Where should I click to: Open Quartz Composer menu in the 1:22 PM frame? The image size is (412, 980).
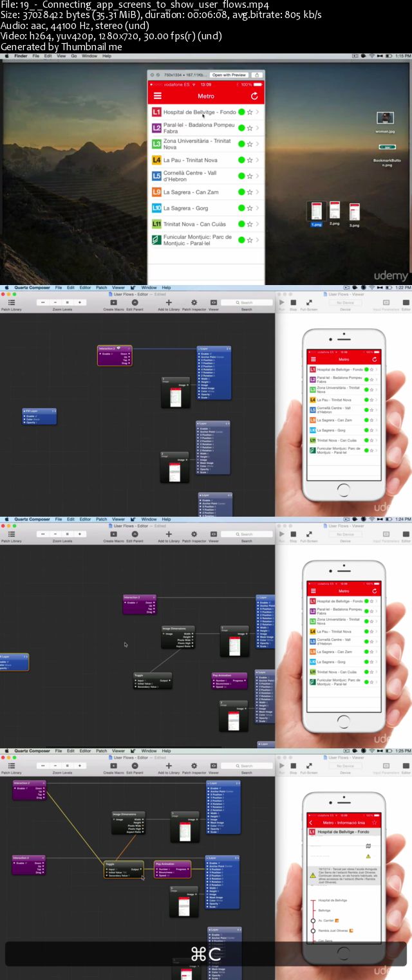coord(32,288)
